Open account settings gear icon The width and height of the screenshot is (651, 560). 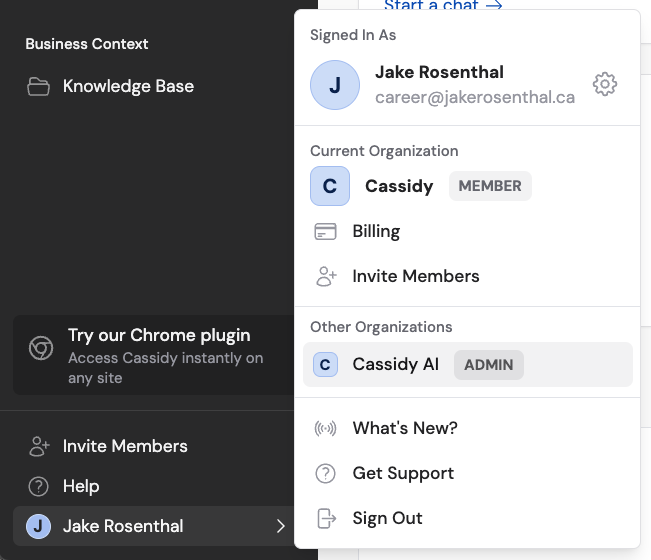pyautogui.click(x=604, y=84)
